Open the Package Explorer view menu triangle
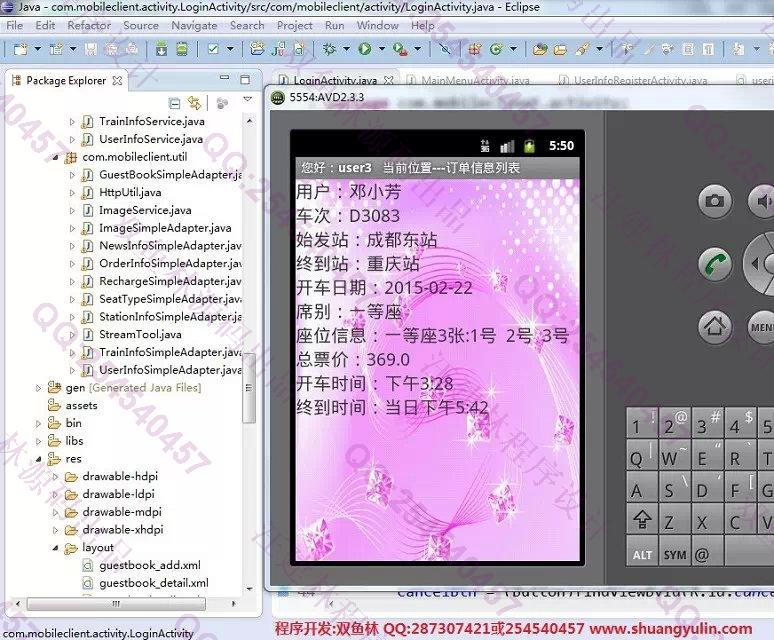The width and height of the screenshot is (774, 640). (248, 99)
